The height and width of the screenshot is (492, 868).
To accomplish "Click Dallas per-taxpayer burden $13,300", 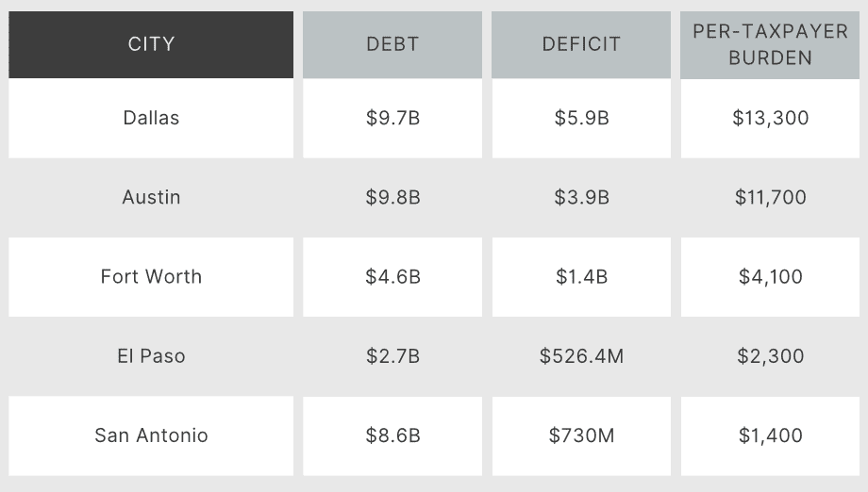I will tap(770, 118).
